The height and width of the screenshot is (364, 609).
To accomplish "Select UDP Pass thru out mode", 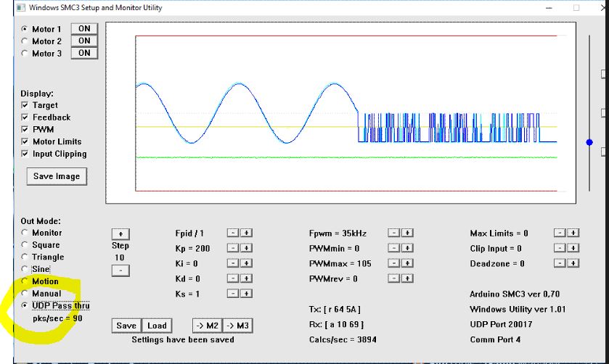I will (25, 305).
